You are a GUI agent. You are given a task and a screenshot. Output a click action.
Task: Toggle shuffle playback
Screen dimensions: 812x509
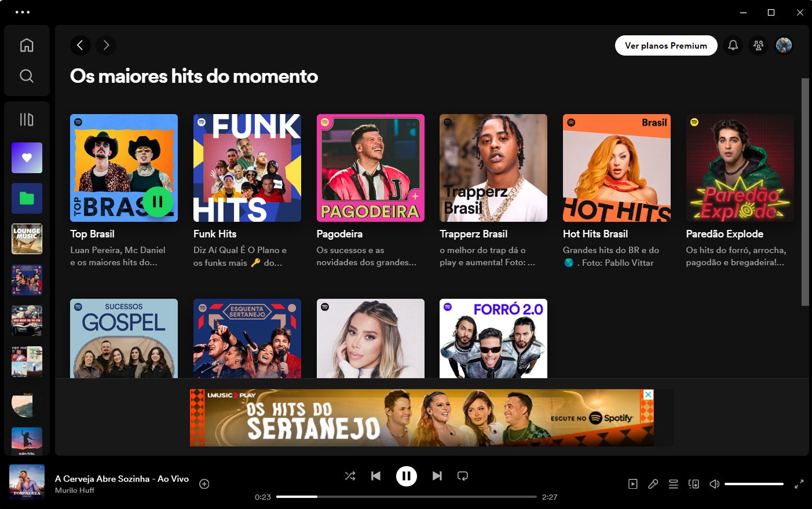[350, 476]
